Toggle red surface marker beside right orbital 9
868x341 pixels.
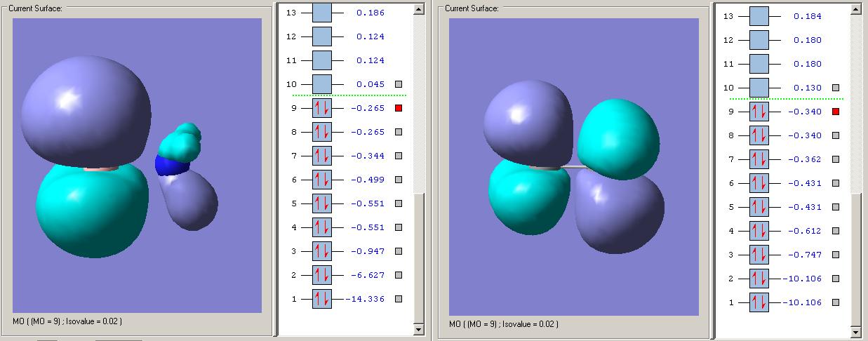(836, 112)
